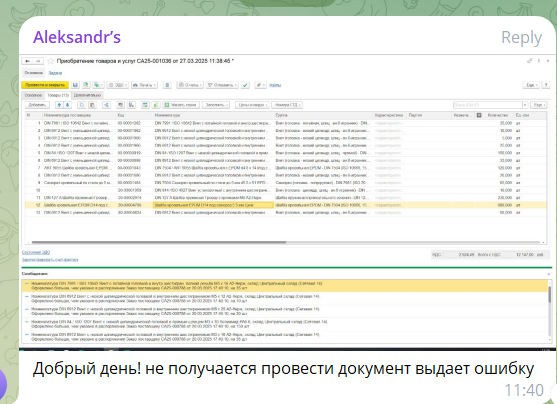Click the Указать серии button

click(181, 105)
